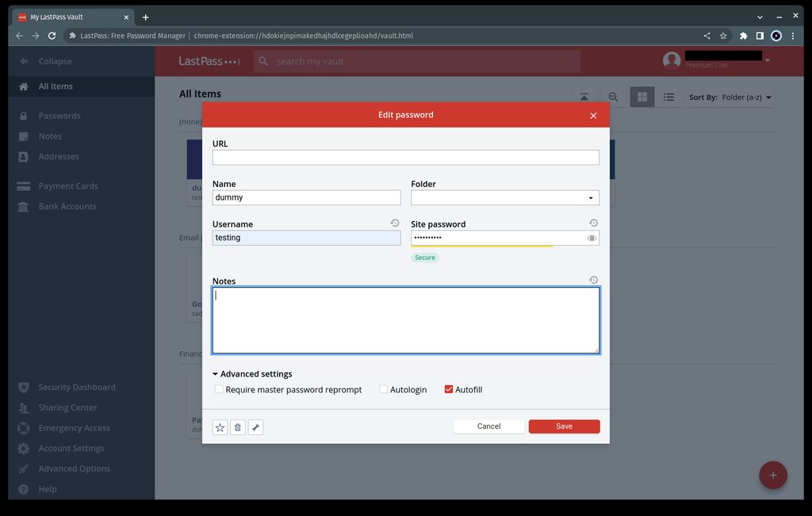
Task: Go back in browser history
Action: click(x=19, y=36)
